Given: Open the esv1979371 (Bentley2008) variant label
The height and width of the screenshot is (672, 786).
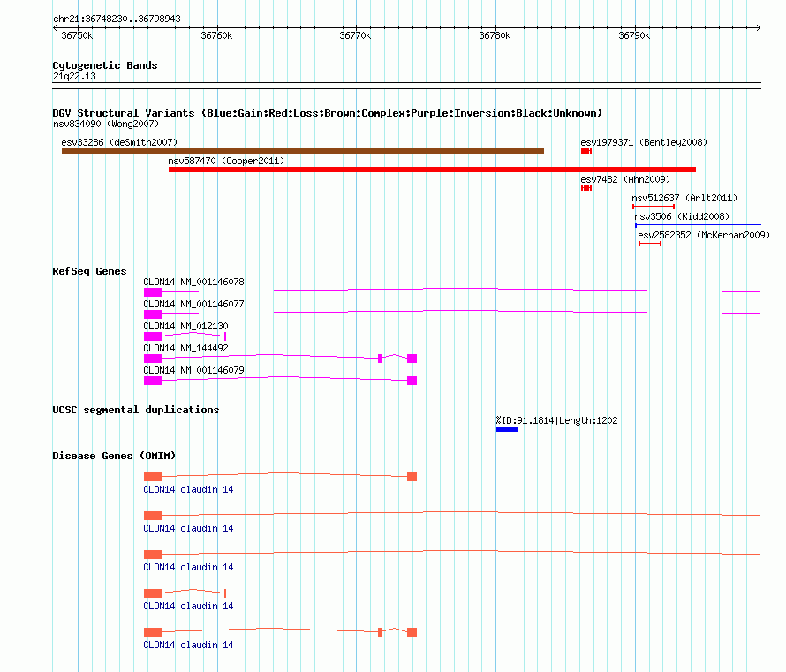Looking at the screenshot, I should 644,142.
